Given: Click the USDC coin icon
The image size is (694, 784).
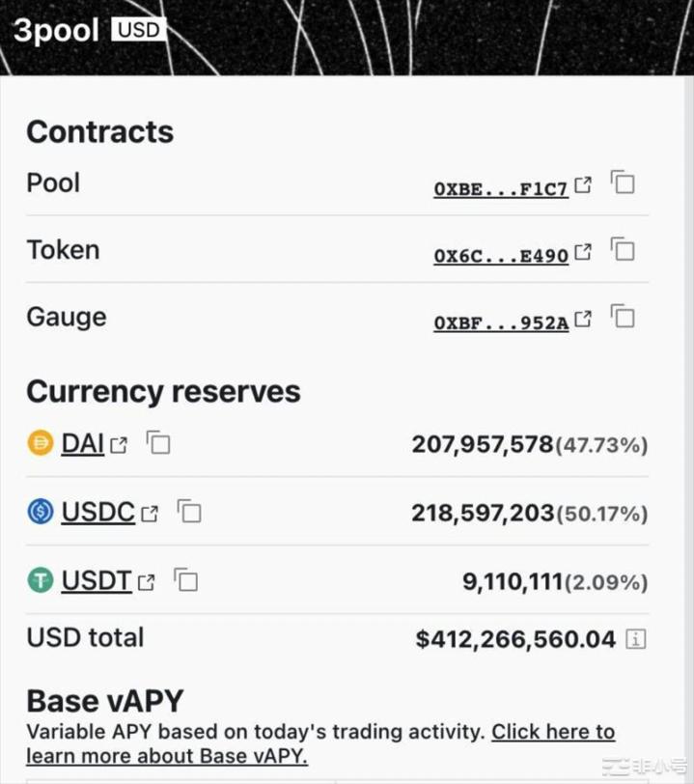Looking at the screenshot, I should [39, 513].
